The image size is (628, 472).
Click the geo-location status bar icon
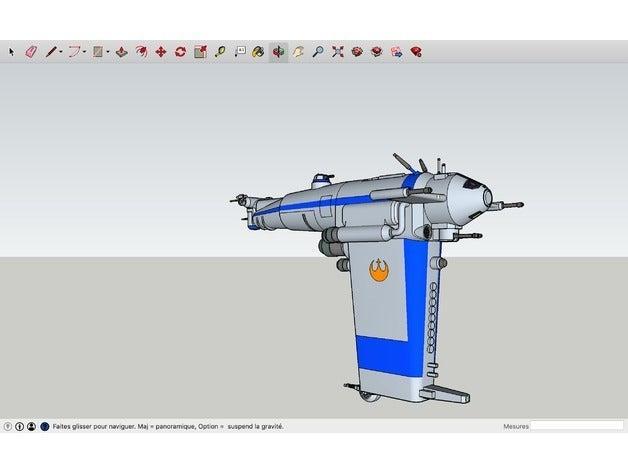point(8,427)
